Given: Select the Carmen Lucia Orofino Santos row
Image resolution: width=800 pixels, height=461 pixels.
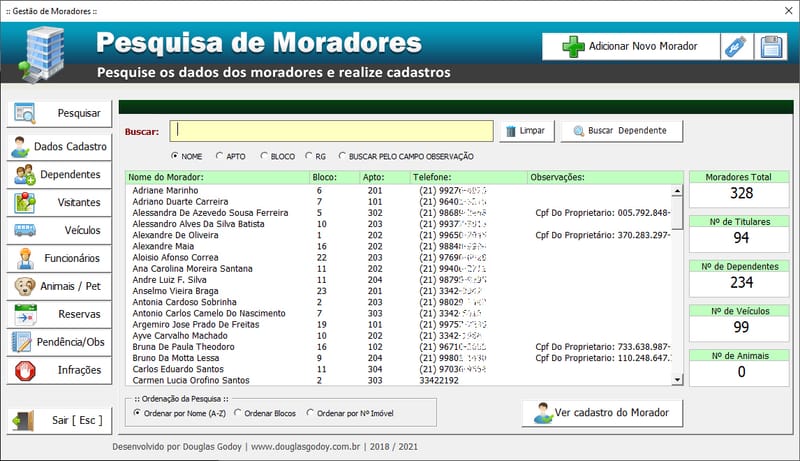Looking at the screenshot, I should [x=398, y=380].
